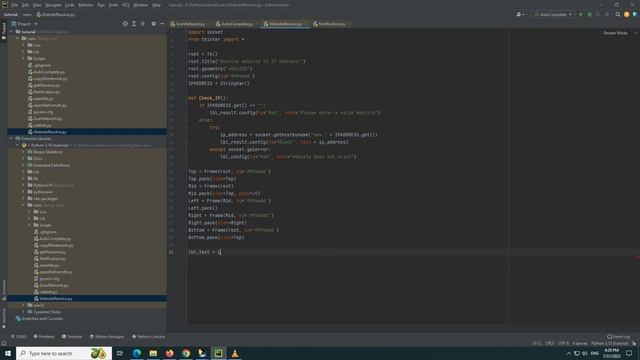Expand the site-packages folder
Image resolution: width=640 pixels, height=360 pixels.
click(x=24, y=198)
